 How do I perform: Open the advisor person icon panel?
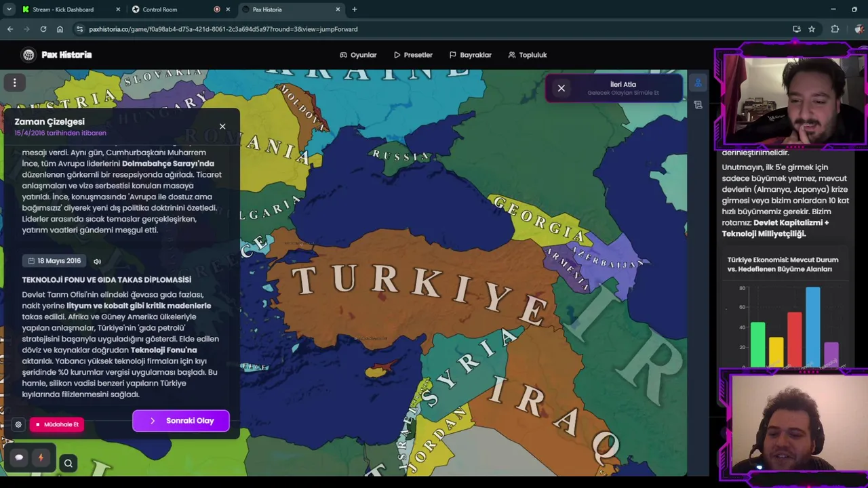(698, 83)
